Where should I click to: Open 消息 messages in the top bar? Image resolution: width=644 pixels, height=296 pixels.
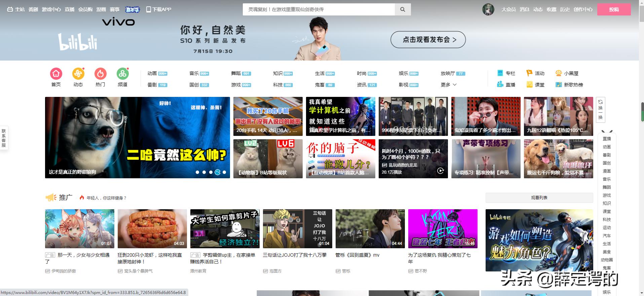[524, 9]
